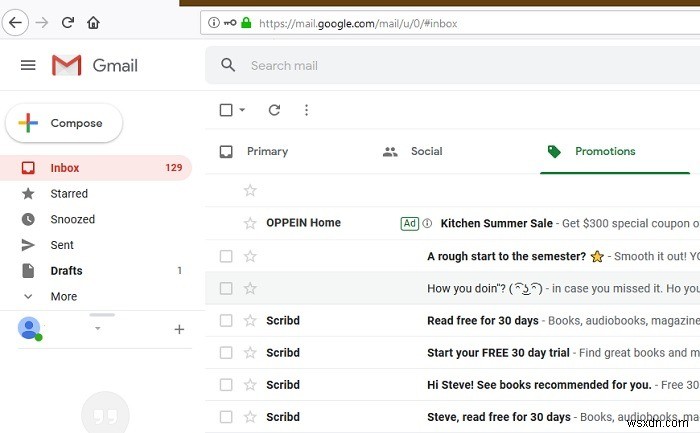700x433 pixels.
Task: Open 'Start your FREE 30 day trial' email
Action: [498, 353]
